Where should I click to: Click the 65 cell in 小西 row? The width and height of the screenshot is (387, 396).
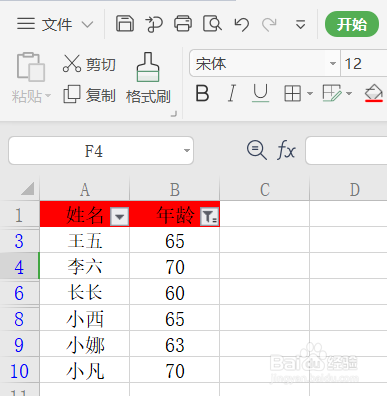point(175,318)
